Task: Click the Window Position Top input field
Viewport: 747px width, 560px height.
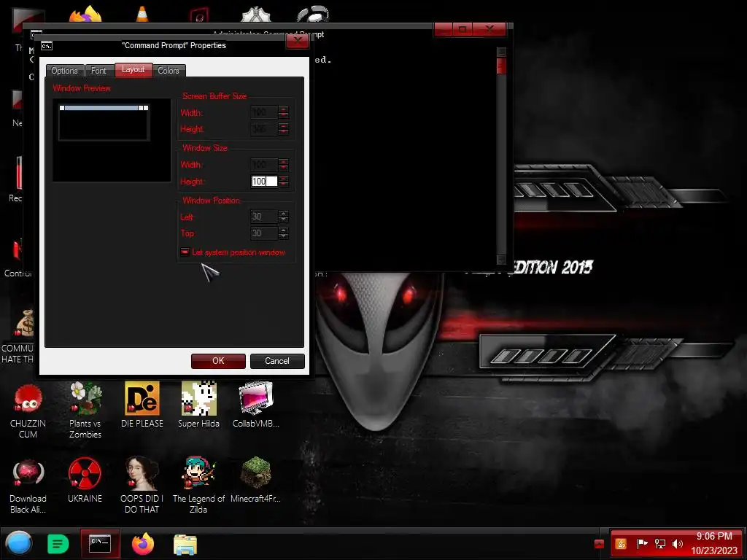Action: [264, 233]
